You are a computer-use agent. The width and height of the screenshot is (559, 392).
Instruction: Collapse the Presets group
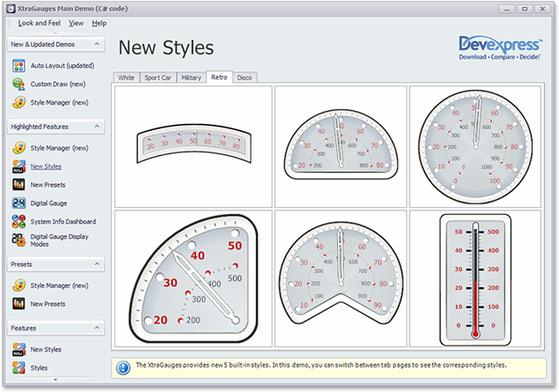coord(98,263)
